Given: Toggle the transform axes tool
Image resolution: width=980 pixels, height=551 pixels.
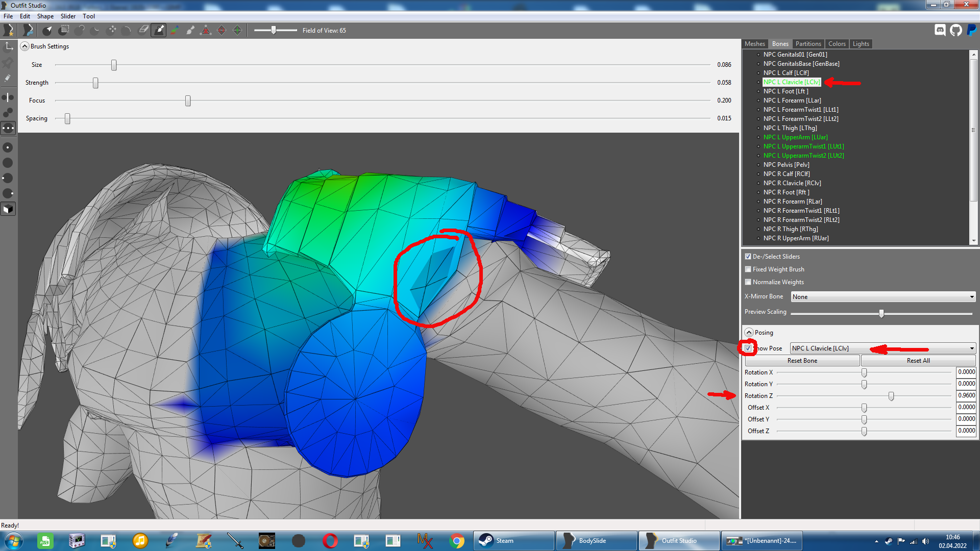Looking at the screenshot, I should point(8,47).
